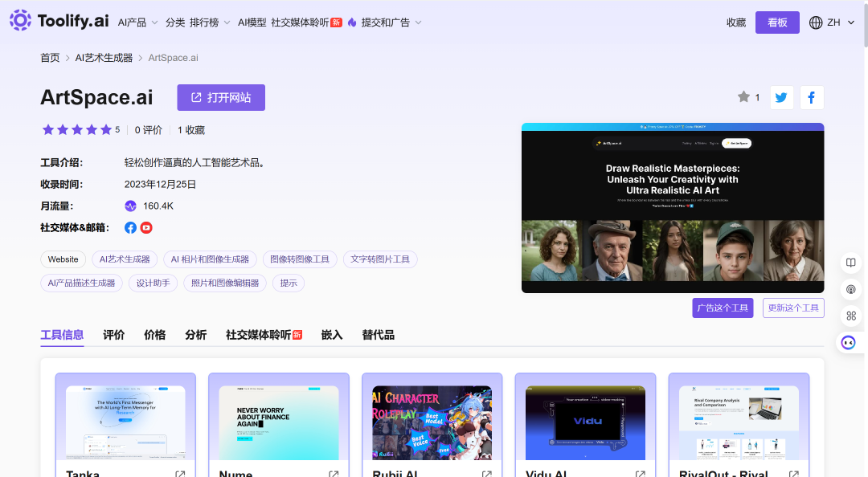
Task: Open the ArtSpace.ai website preview image
Action: coord(673,208)
